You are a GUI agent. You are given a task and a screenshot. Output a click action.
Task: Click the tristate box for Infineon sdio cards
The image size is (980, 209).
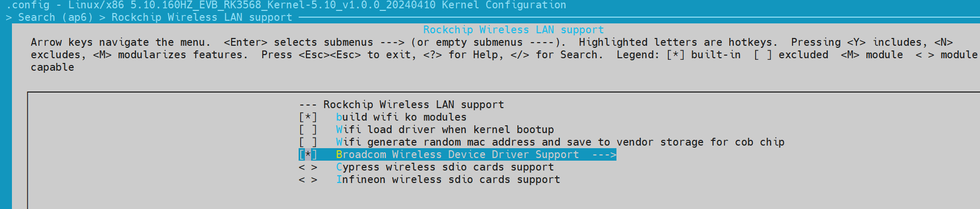click(308, 180)
